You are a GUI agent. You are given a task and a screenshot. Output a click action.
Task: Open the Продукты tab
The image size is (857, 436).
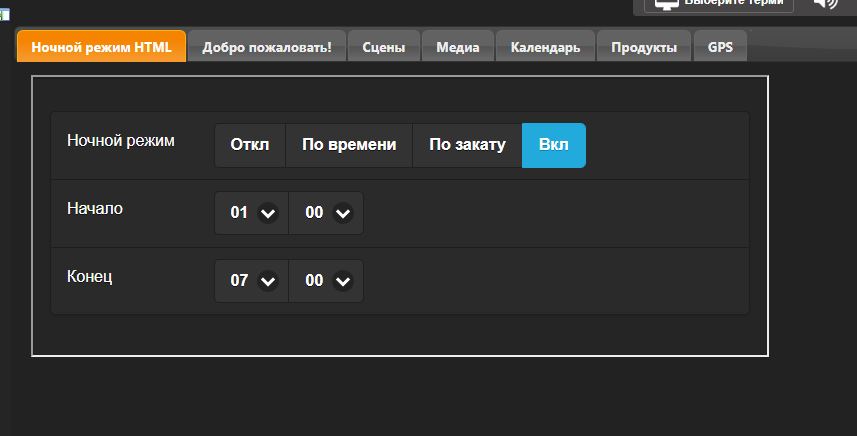[x=644, y=46]
